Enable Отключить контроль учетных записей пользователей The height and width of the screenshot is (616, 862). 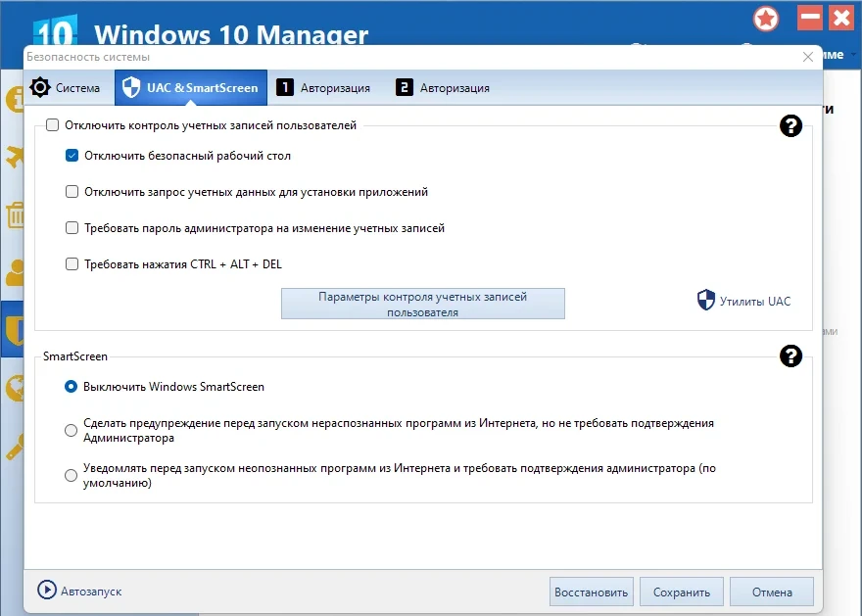tap(52, 125)
